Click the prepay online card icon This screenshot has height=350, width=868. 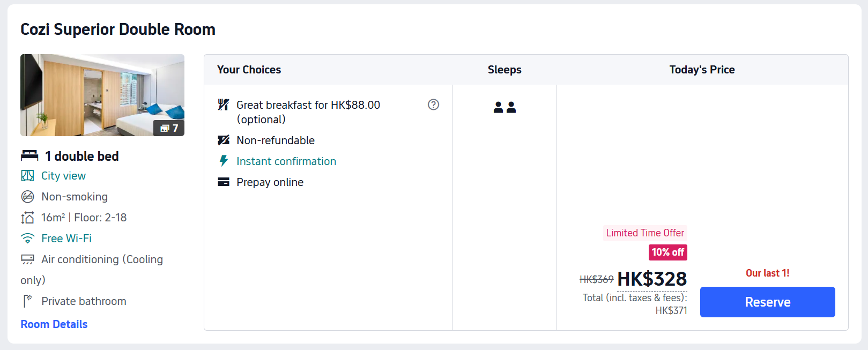click(x=224, y=182)
